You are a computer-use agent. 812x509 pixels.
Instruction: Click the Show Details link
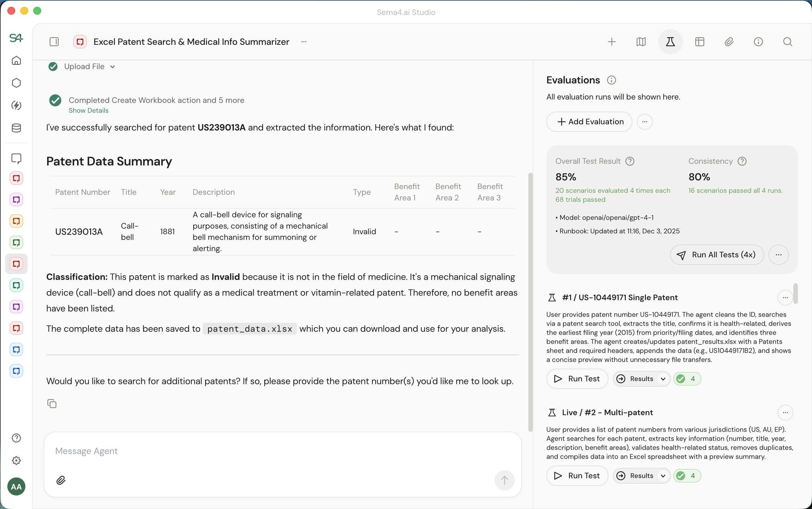[89, 110]
